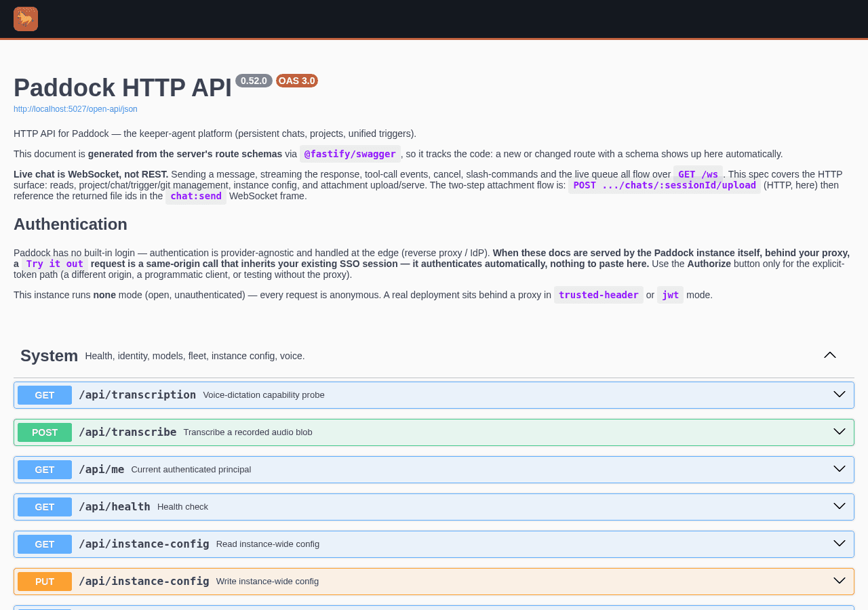
Task: Click 'Transcribe a recorded audio blob' summary
Action: click(248, 432)
